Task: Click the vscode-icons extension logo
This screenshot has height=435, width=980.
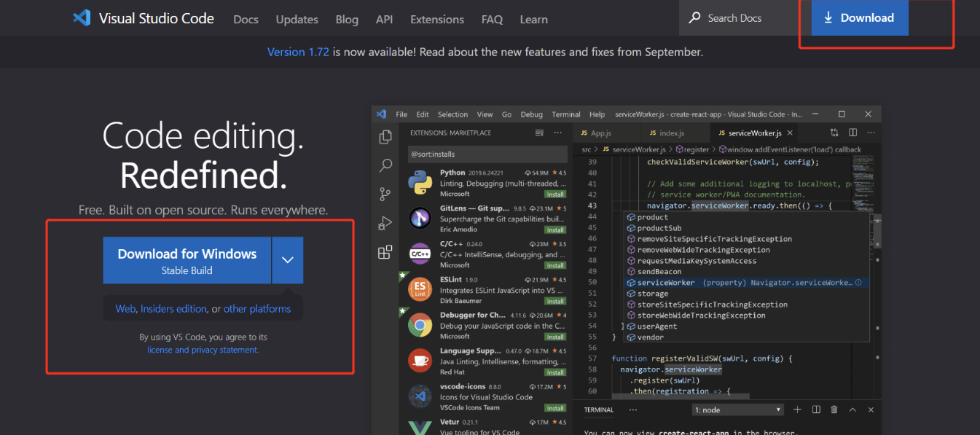Action: pyautogui.click(x=420, y=396)
